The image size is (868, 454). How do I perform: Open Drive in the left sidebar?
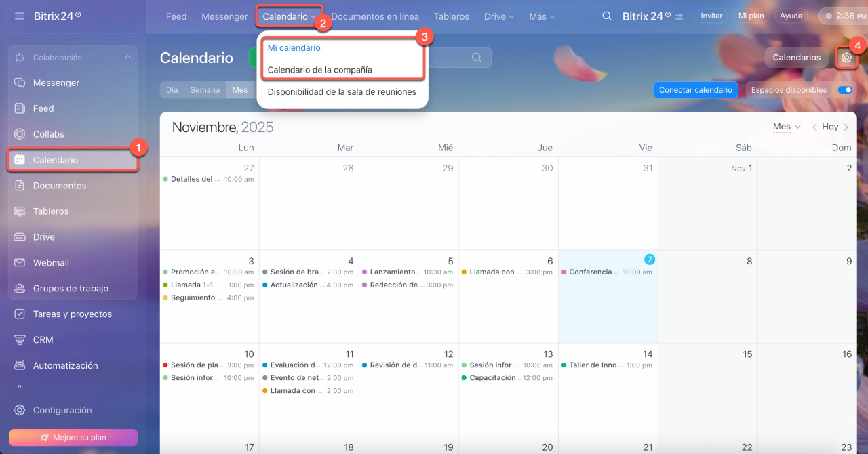44,237
